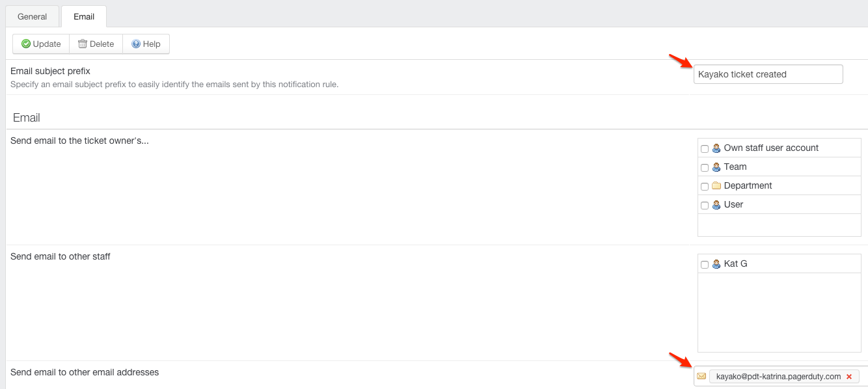Select the Email tab
This screenshot has width=868, height=389.
(84, 16)
